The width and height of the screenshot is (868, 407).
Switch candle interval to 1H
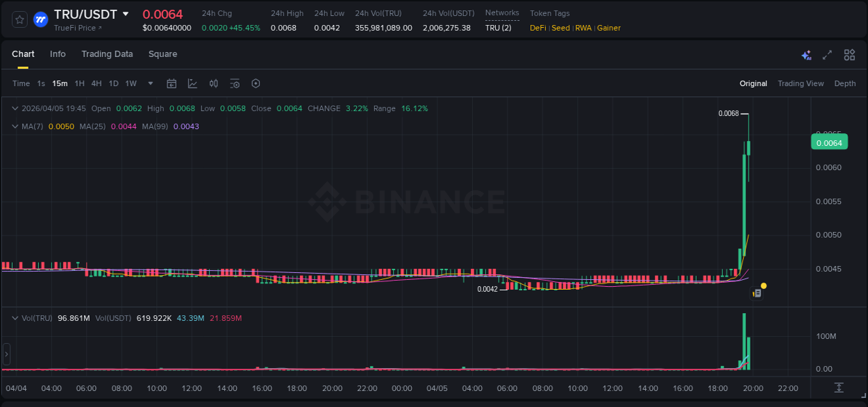tap(78, 83)
